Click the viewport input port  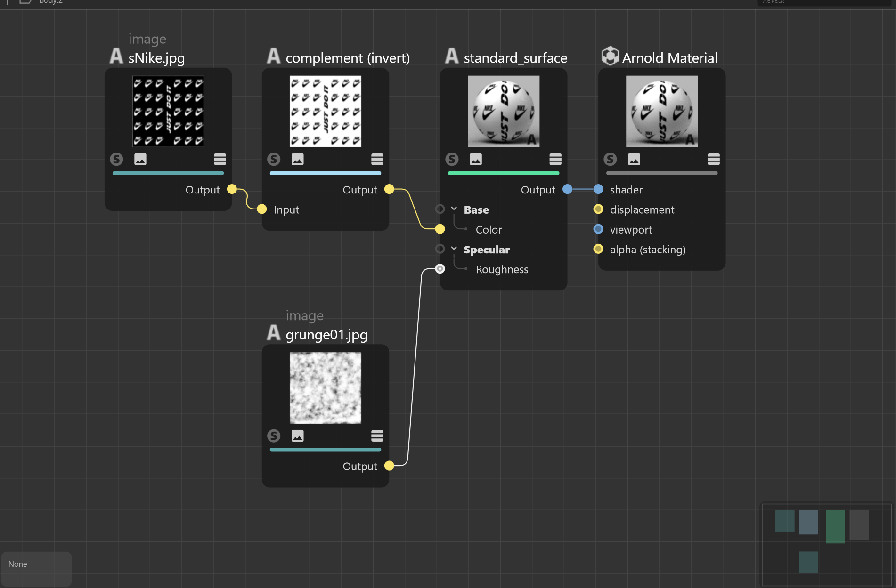598,229
